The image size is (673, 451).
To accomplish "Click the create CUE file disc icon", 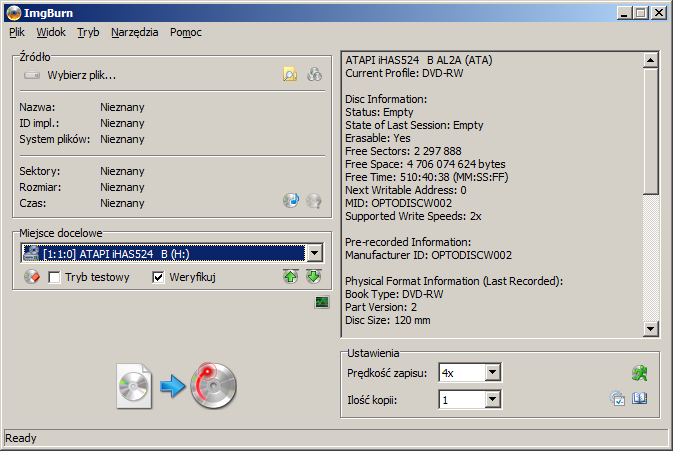I will tap(291, 200).
